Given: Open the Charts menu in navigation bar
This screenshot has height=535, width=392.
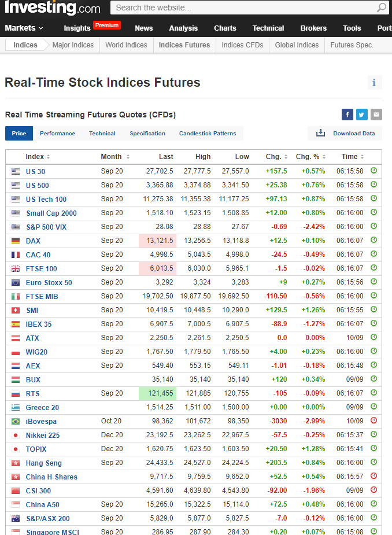Looking at the screenshot, I should tap(225, 28).
